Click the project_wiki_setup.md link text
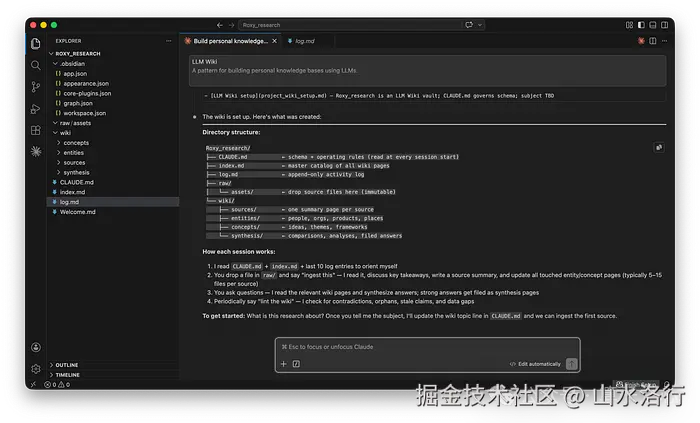Screen dimensions: 700x423 click(x=293, y=95)
